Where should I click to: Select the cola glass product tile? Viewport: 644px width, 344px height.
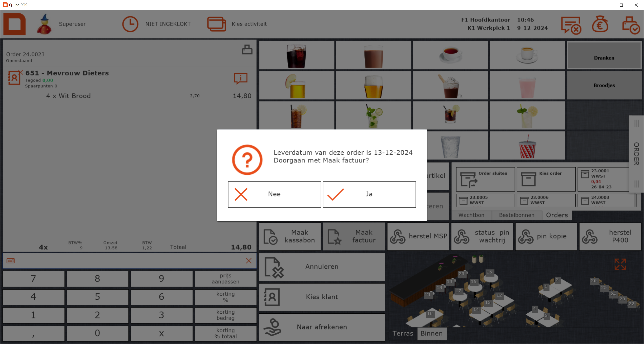point(297,55)
